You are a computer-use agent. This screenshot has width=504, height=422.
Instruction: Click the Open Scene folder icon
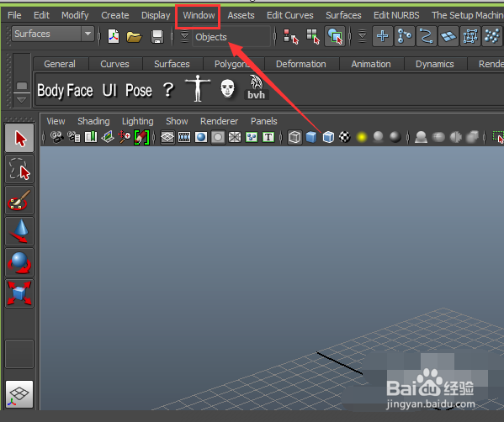(134, 37)
